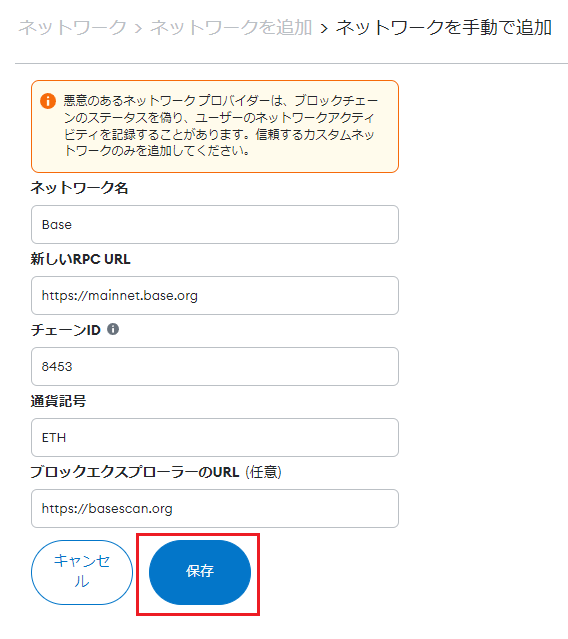The width and height of the screenshot is (568, 639).
Task: Cancel with the キャンセル button
Action: click(82, 572)
